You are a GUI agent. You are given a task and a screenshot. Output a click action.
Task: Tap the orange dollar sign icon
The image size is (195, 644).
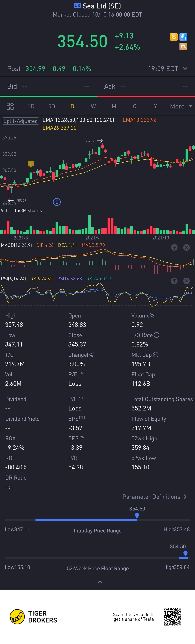pos(174,37)
